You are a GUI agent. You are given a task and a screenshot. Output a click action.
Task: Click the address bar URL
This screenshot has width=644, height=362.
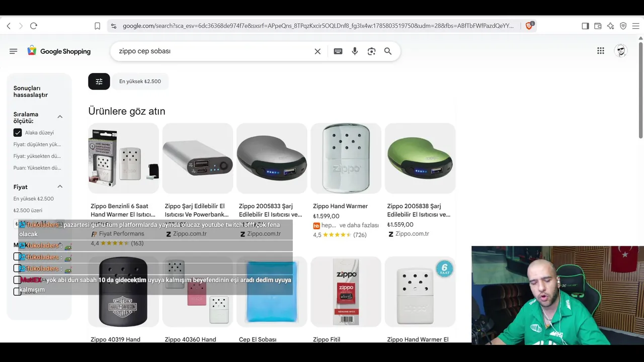[318, 26]
